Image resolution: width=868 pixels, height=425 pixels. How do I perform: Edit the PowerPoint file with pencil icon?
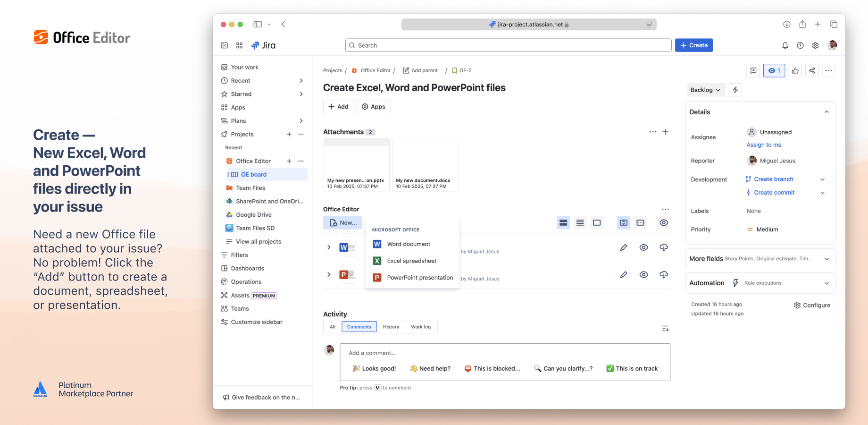pos(624,275)
